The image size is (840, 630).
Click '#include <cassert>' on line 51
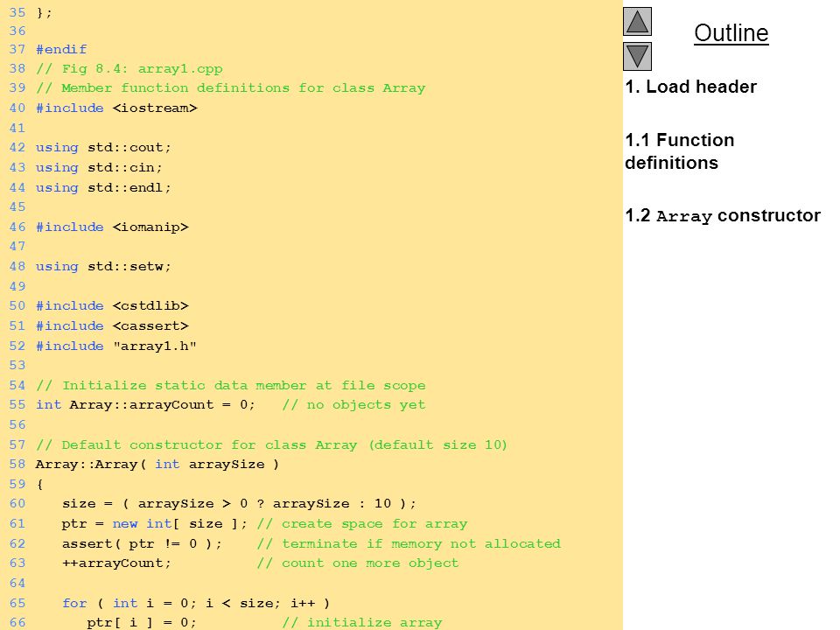point(112,326)
